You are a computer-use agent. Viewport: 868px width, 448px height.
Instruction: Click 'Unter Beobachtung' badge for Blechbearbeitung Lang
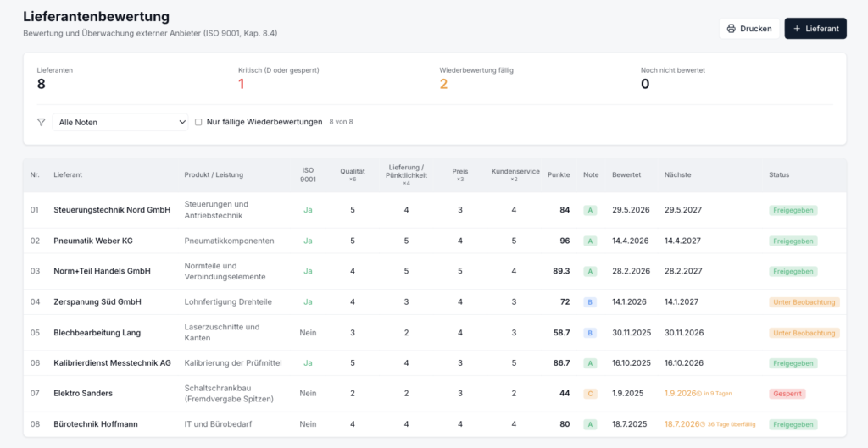804,333
